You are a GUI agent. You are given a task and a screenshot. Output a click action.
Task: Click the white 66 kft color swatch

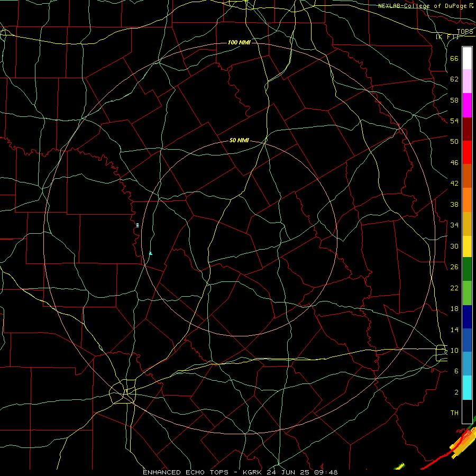tap(467, 58)
